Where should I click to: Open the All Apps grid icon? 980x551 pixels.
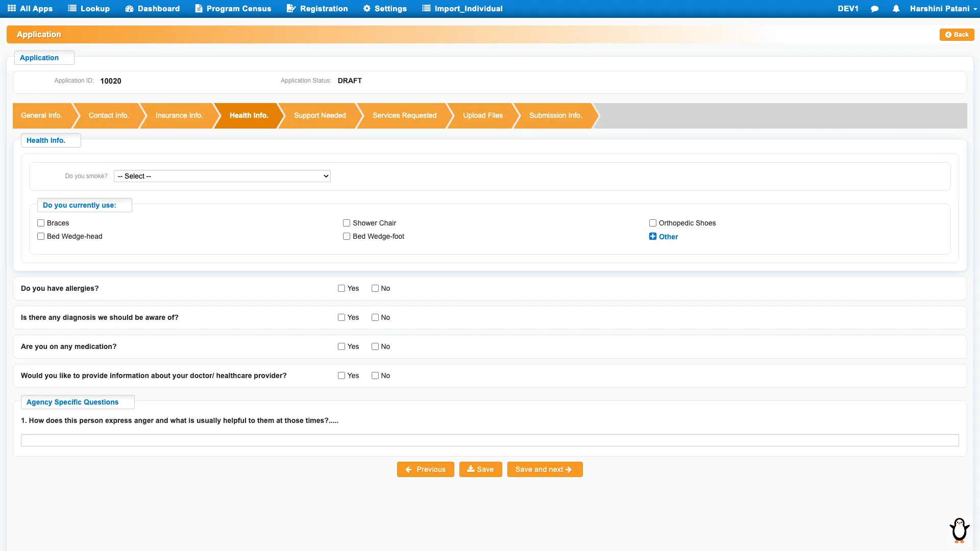[x=12, y=9]
